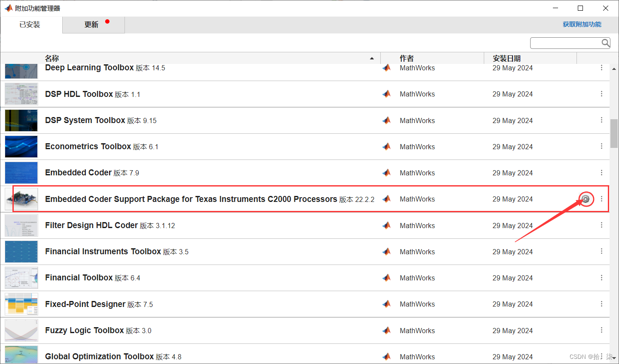The height and width of the screenshot is (364, 619).
Task: Open options menu for Filter Design HDL Coder
Action: coord(601,225)
